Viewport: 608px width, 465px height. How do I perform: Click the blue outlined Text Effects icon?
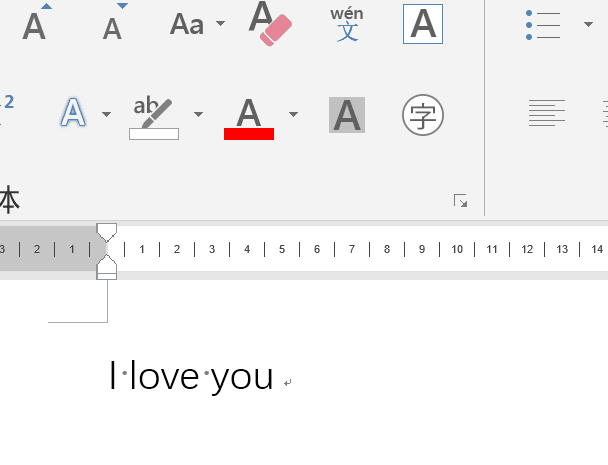74,114
